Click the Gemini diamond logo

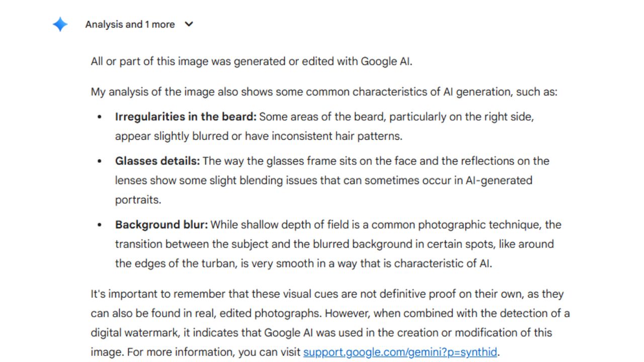pos(60,24)
